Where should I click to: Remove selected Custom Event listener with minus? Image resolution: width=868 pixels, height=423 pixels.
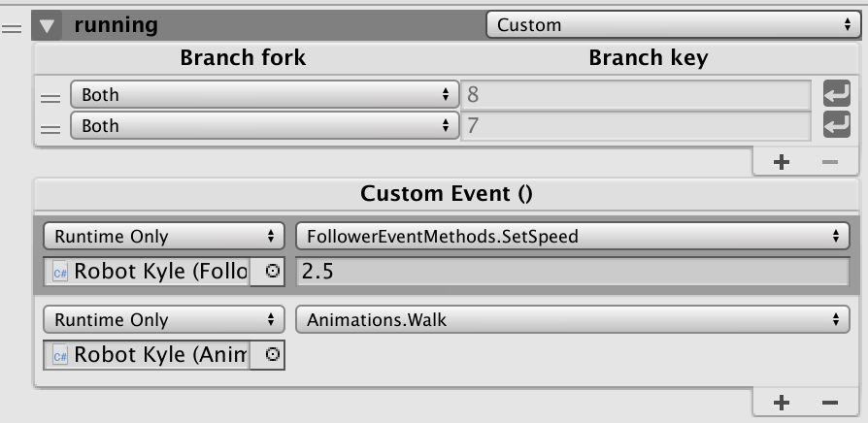830,403
